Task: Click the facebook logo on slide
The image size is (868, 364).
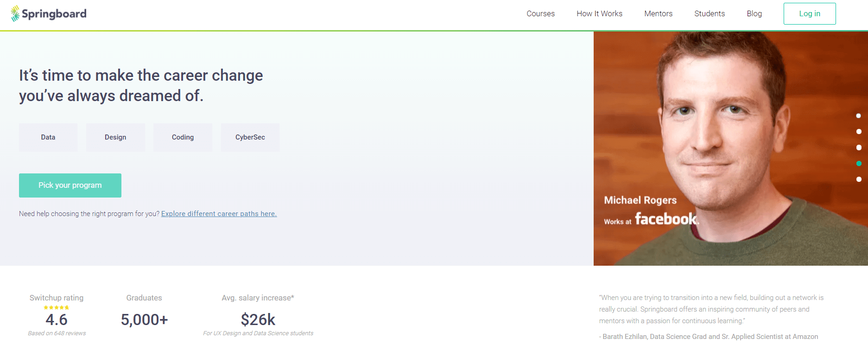Action: 666,219
